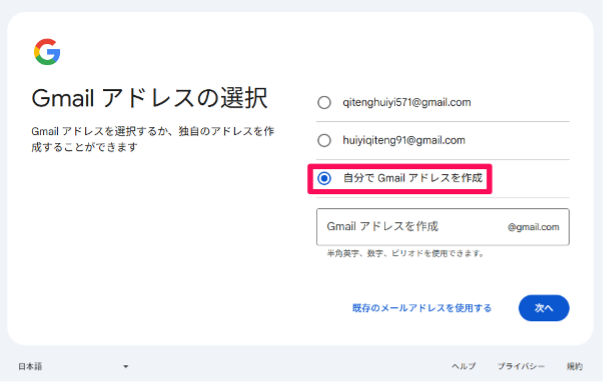The image size is (604, 382).
Task: Open the プライバシー footer link
Action: click(x=521, y=366)
